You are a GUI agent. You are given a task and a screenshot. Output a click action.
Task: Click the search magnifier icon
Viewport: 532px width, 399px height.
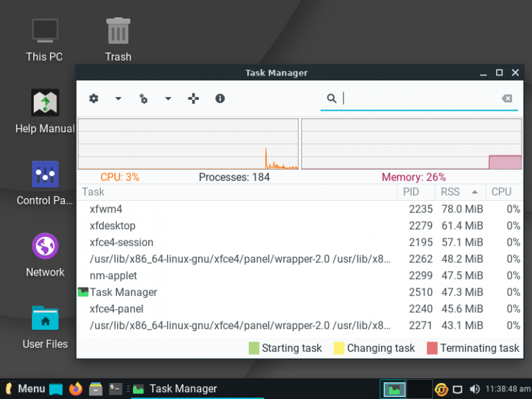click(332, 98)
